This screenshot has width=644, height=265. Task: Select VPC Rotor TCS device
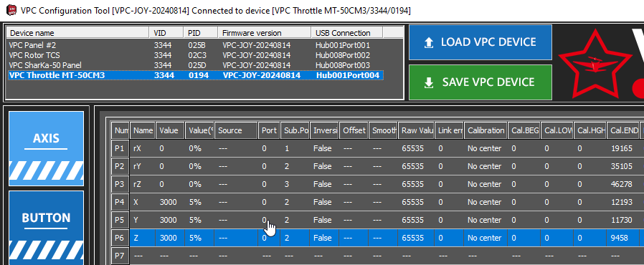[x=196, y=55]
